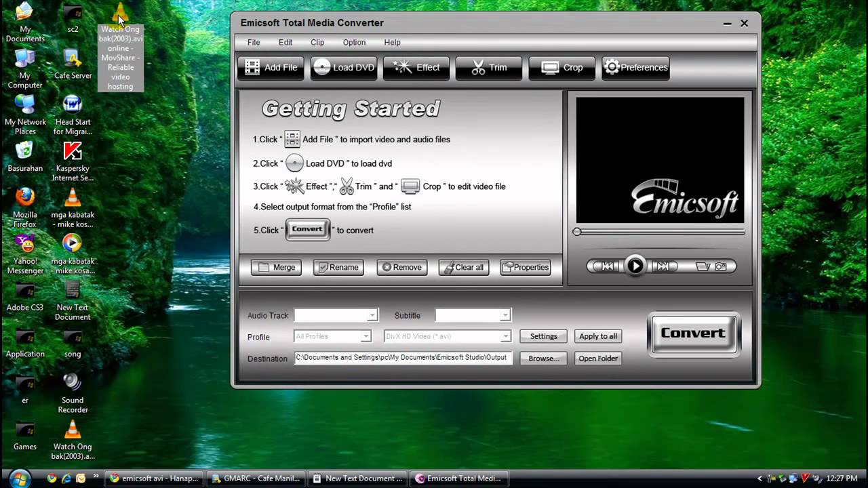Play the preview video
Image resolution: width=868 pixels, height=488 pixels.
(635, 266)
